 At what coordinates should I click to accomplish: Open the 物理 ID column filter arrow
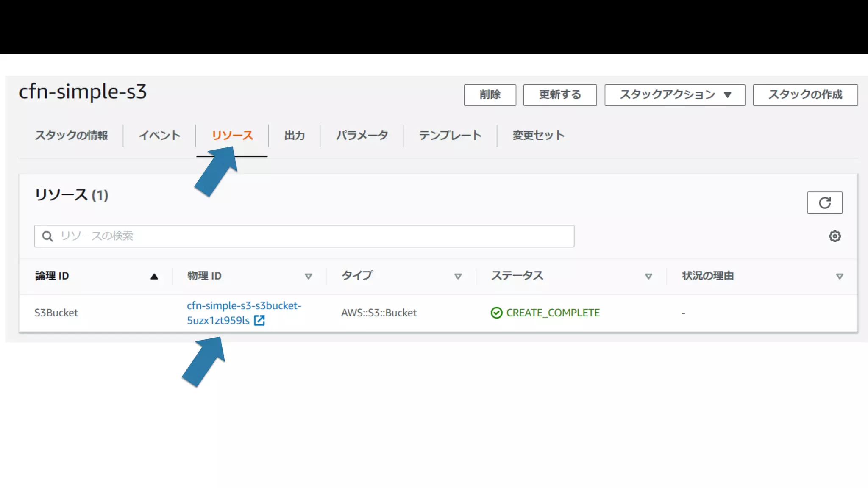click(308, 277)
